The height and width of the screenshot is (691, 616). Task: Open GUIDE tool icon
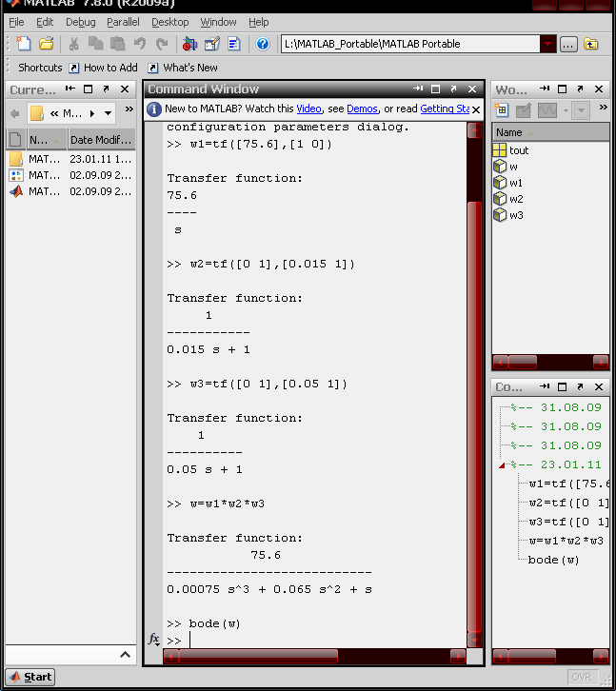(x=211, y=44)
